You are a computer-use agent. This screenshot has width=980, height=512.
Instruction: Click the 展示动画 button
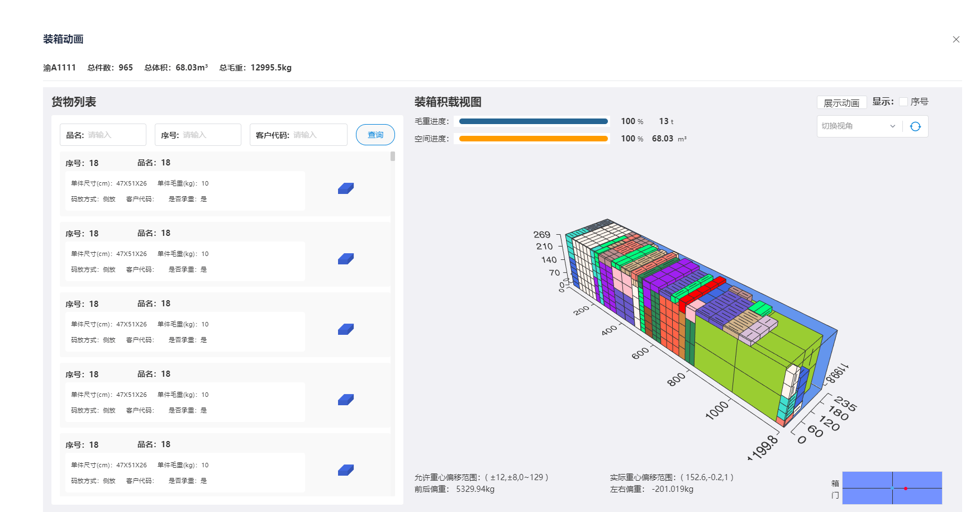tap(841, 103)
